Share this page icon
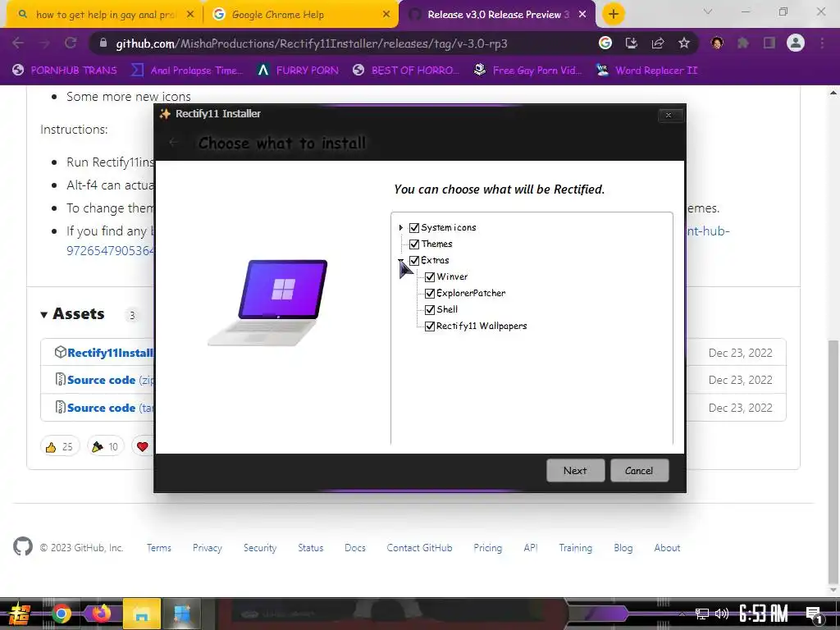This screenshot has width=840, height=630. point(658,43)
